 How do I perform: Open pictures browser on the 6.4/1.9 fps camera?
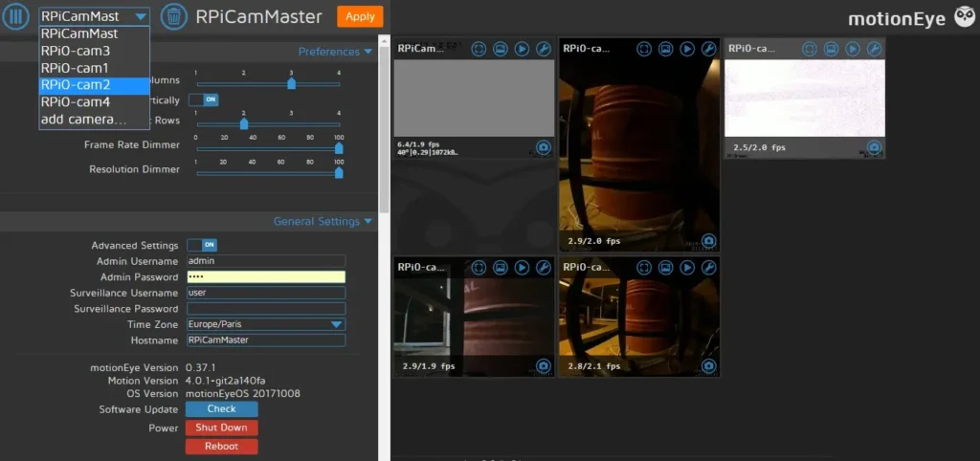(500, 49)
